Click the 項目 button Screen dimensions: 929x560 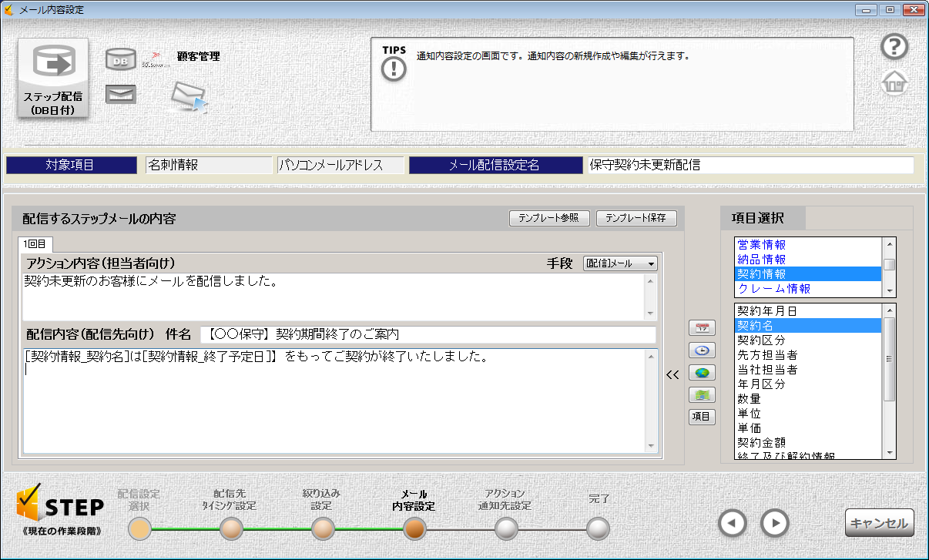702,417
